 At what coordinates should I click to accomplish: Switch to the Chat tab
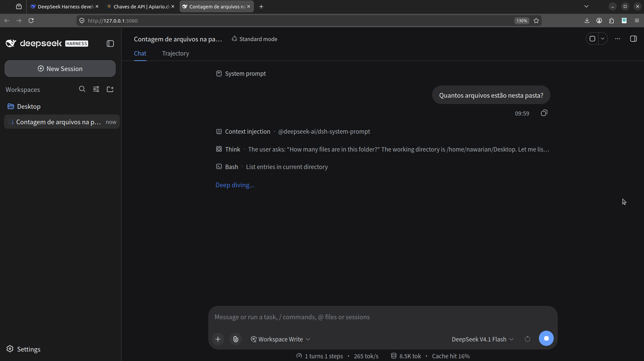(140, 54)
